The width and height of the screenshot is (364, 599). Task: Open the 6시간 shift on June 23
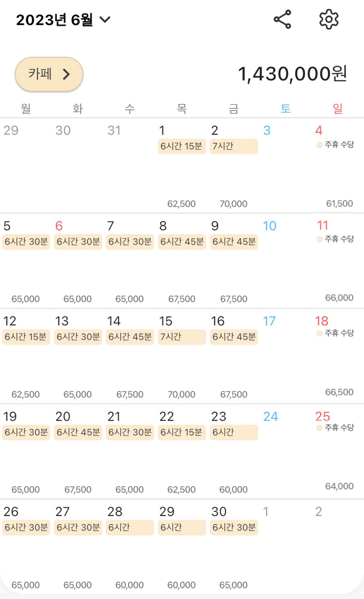(234, 432)
